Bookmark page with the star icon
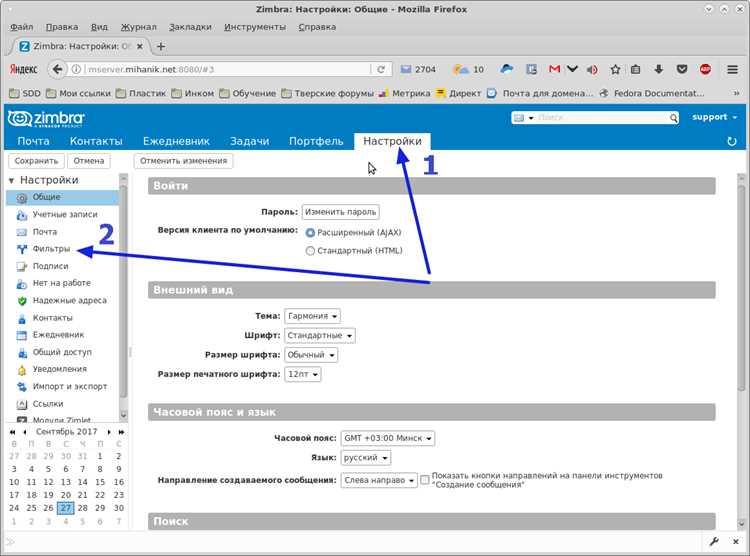750x556 pixels. coord(615,70)
